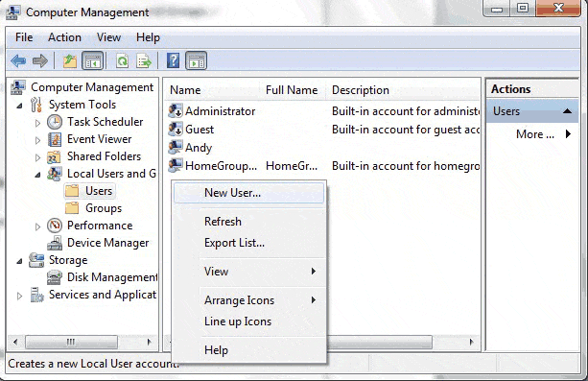Screen dimensions: 588x381
Task: Expand the Performance tree node
Action: tap(37, 226)
